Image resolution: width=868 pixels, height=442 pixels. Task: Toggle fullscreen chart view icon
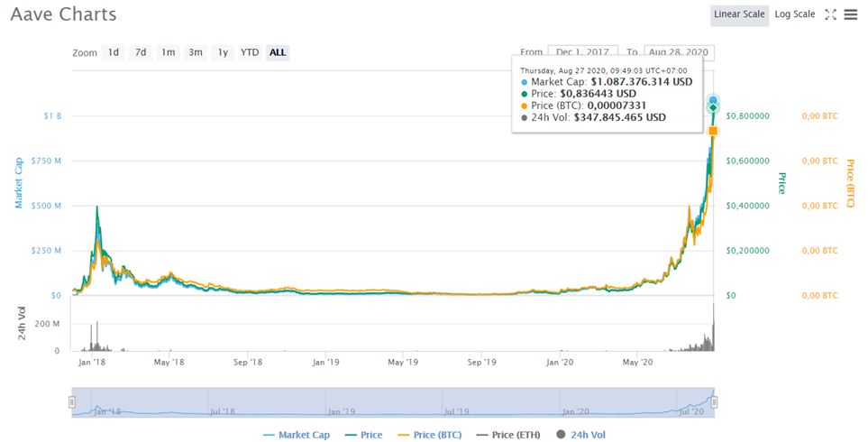click(830, 15)
